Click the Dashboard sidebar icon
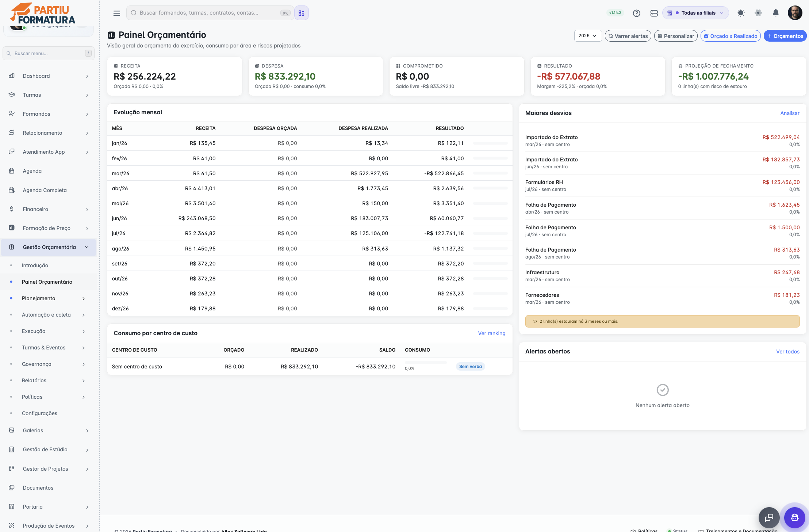 pyautogui.click(x=12, y=76)
